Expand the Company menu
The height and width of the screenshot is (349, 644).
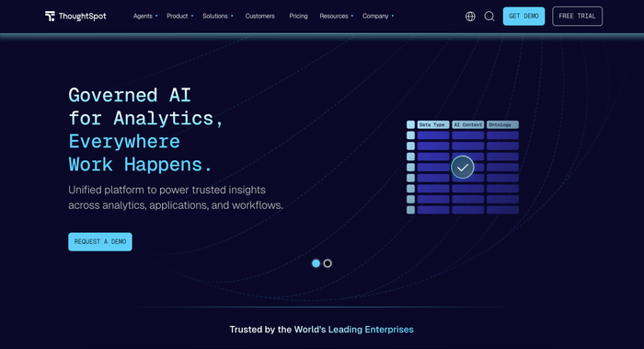click(378, 16)
